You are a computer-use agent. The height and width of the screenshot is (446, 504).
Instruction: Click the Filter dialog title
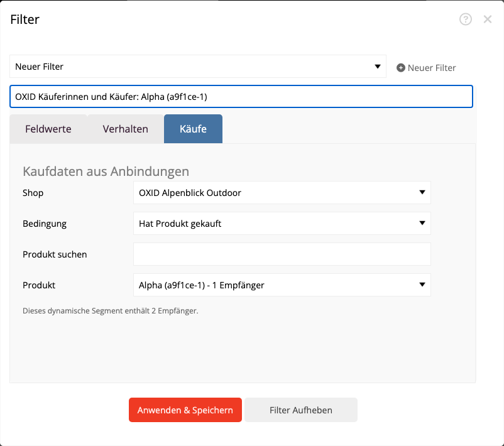pos(25,19)
